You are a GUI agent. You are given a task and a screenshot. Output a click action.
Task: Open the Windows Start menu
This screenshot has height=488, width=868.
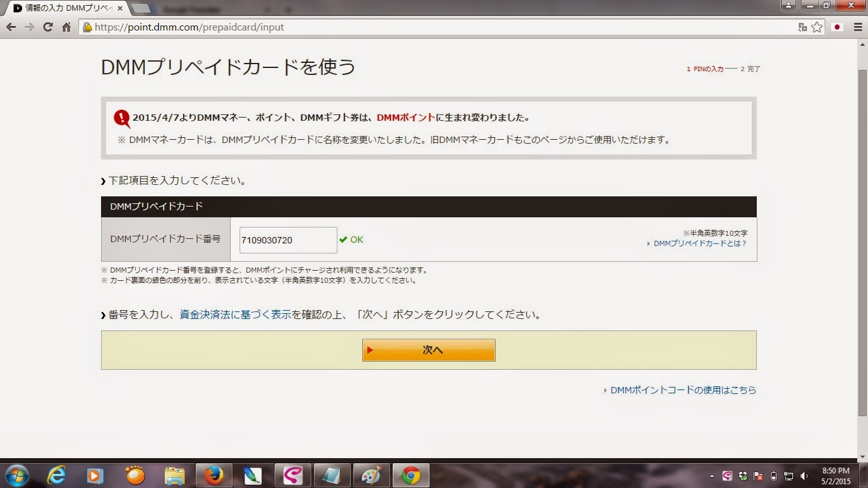(17, 475)
